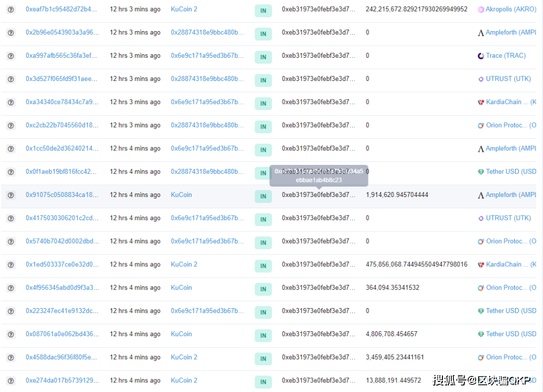543x392 pixels.
Task: Open details icon for transaction 0x0f1aeb19bf816fcc42
Action: tap(11, 172)
